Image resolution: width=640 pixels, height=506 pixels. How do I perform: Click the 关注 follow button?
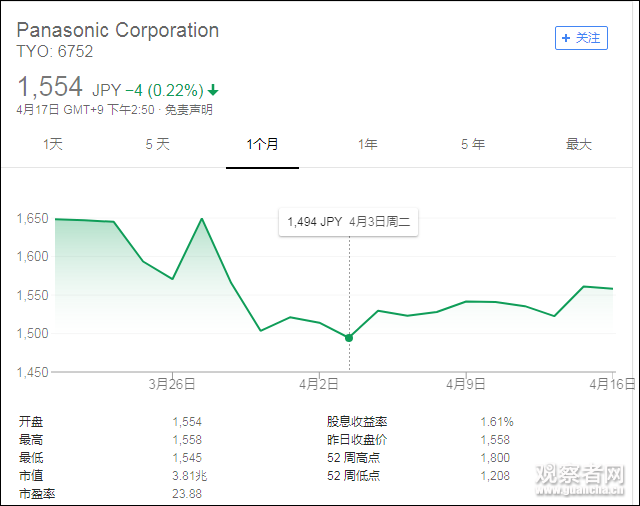581,38
